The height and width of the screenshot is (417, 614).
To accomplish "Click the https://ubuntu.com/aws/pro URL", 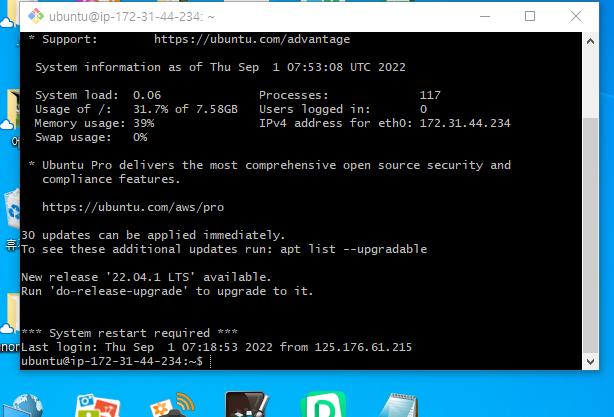I will [133, 207].
